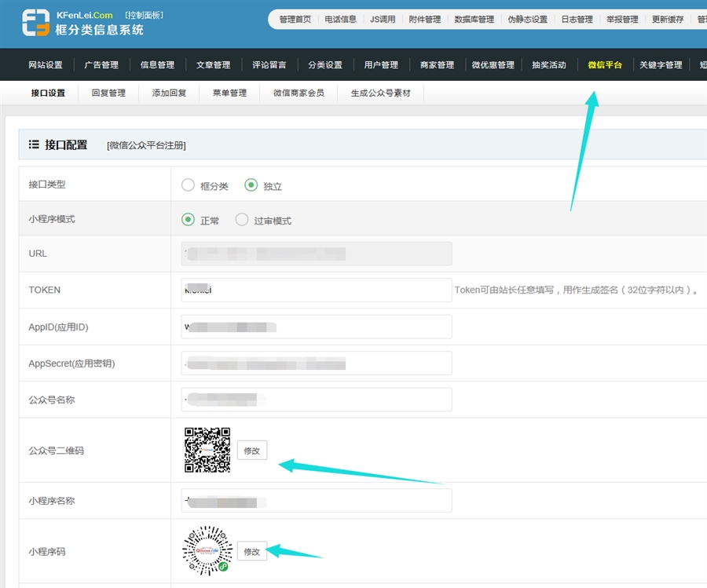Screen dimensions: 707x588
Task: Click the AppSecret input field
Action: (316, 363)
